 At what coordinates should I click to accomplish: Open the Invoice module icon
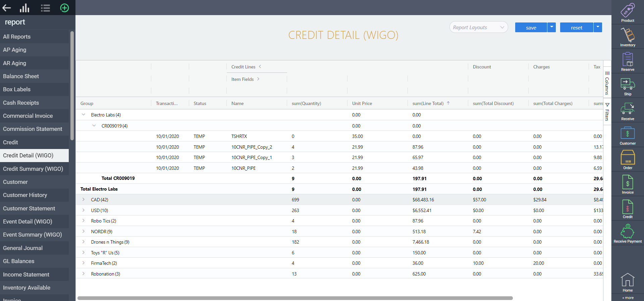(x=628, y=185)
